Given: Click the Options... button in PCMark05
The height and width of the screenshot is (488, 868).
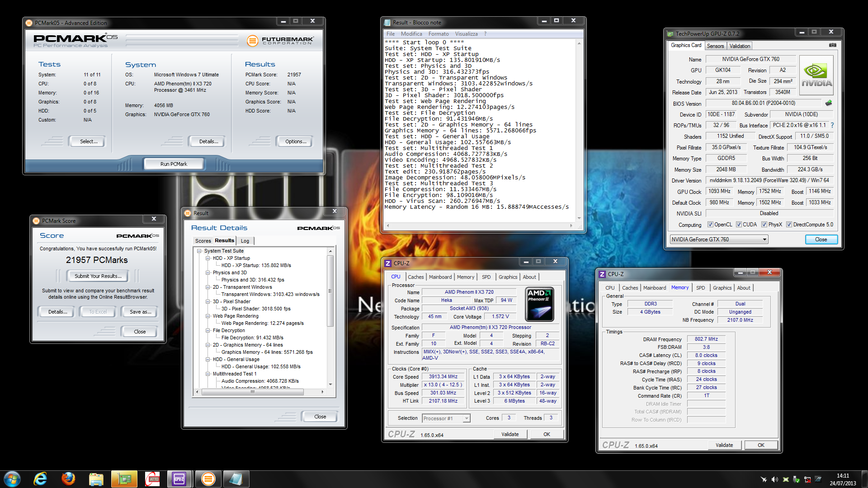Looking at the screenshot, I should pos(296,141).
